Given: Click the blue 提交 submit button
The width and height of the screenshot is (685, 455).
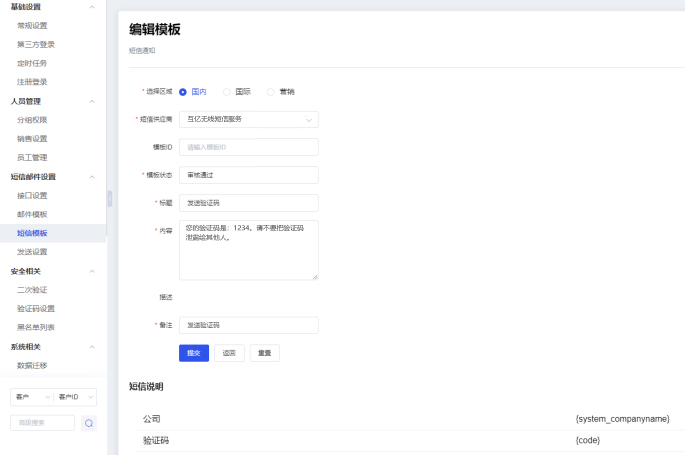Looking at the screenshot, I should (x=193, y=353).
